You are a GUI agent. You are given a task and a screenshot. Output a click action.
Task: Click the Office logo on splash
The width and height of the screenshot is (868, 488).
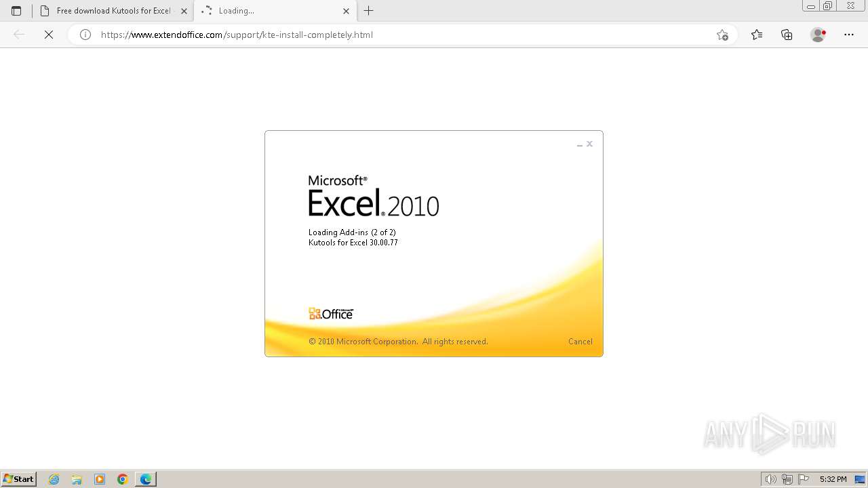point(331,313)
